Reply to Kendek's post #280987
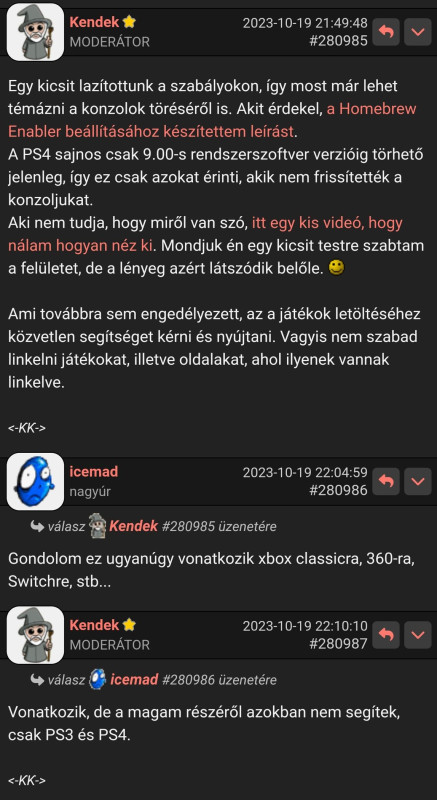The width and height of the screenshot is (437, 800). click(x=386, y=635)
